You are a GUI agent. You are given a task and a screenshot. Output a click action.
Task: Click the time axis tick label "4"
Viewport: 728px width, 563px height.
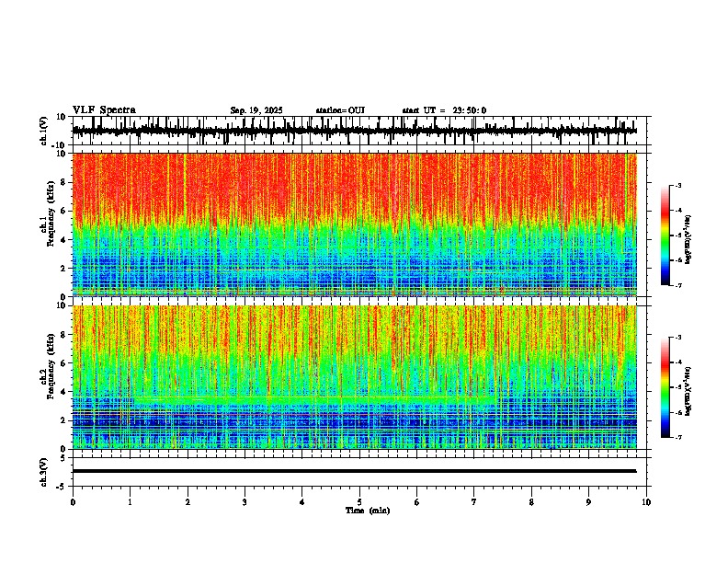click(302, 502)
